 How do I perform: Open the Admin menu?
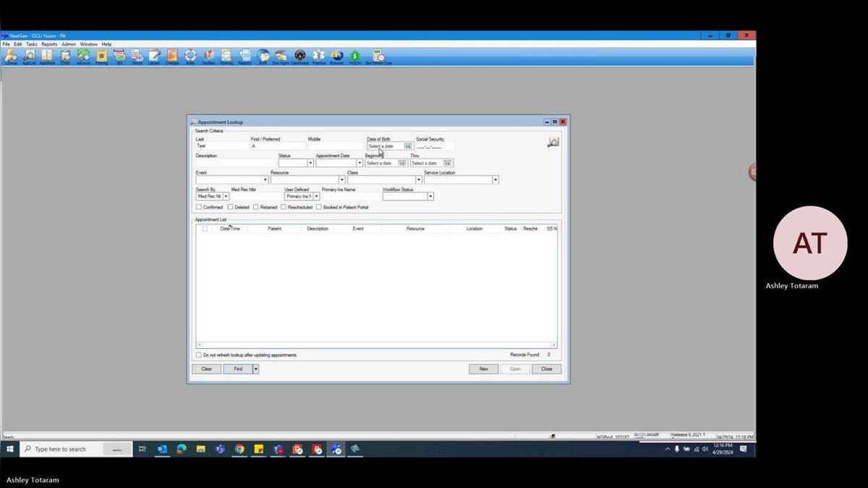point(68,43)
